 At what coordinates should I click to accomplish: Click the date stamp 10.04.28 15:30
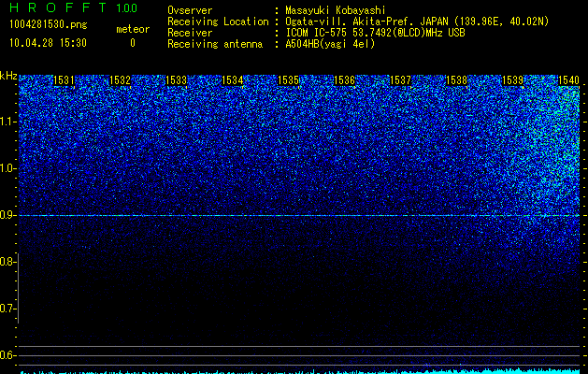pyautogui.click(x=48, y=43)
